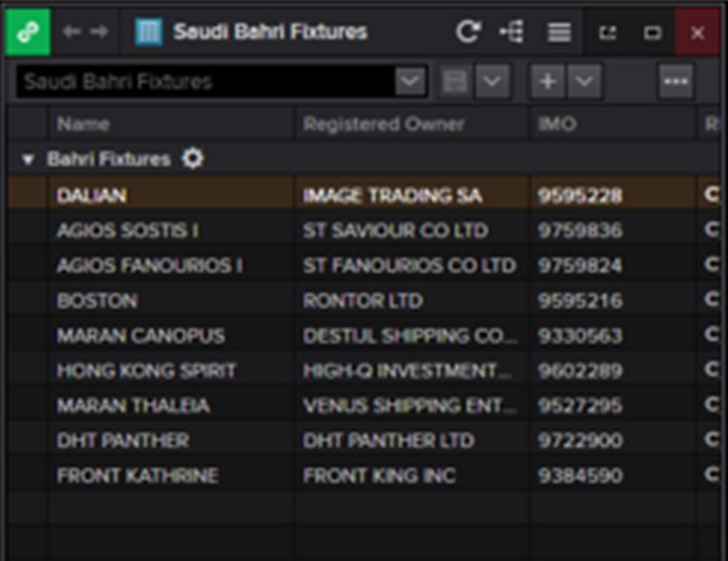Screen dimensions: 728x561
Task: Open the three-dots more options button
Action: 676,82
